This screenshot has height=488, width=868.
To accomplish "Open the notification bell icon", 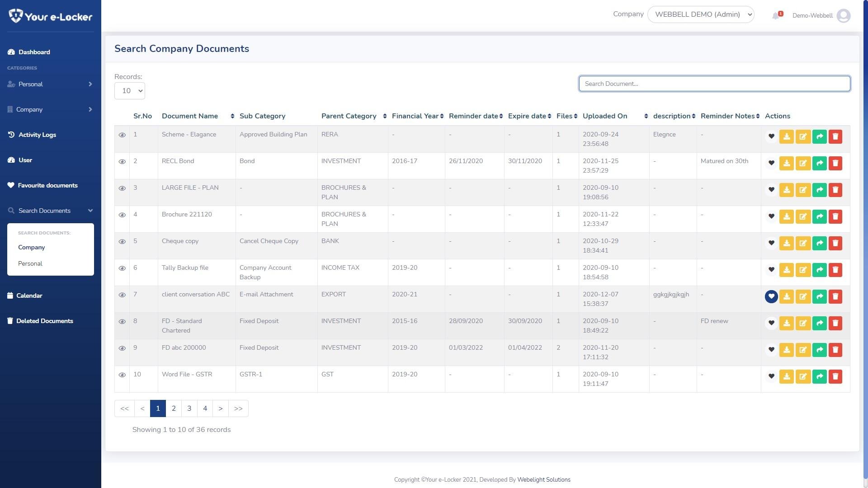I will [x=776, y=16].
